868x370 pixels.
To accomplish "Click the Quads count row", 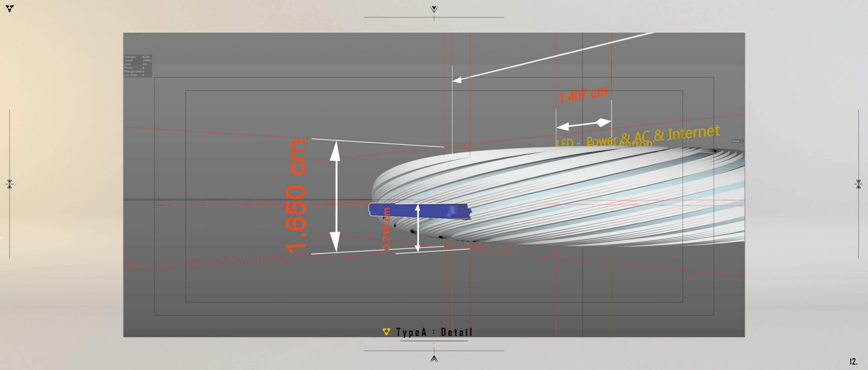I will (137, 60).
